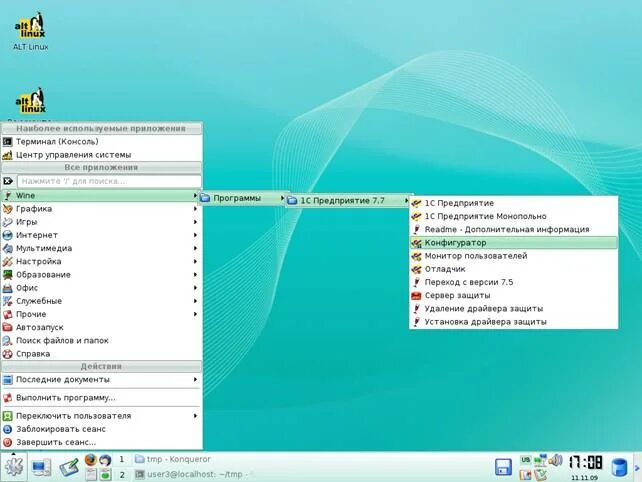Expand the Интернет category
642x482 pixels.
[x=102, y=235]
